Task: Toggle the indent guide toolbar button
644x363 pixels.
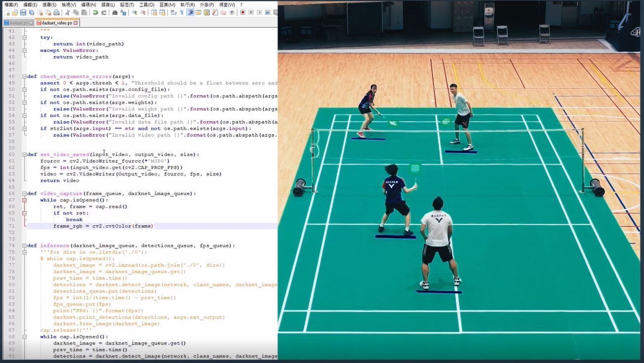Action: [x=190, y=12]
